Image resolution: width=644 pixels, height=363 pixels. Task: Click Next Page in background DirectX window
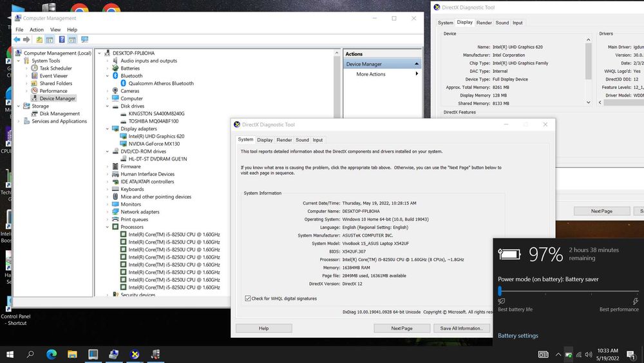coord(601,211)
